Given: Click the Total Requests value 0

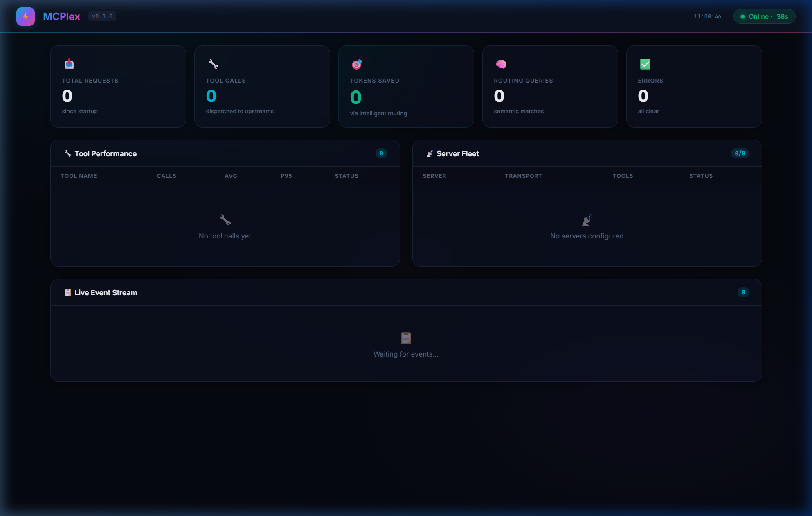Looking at the screenshot, I should tap(67, 96).
